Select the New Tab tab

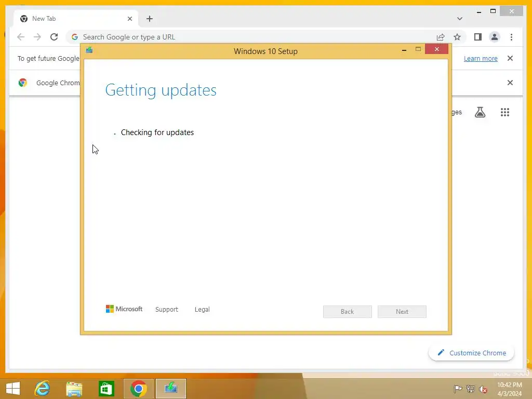pos(76,19)
